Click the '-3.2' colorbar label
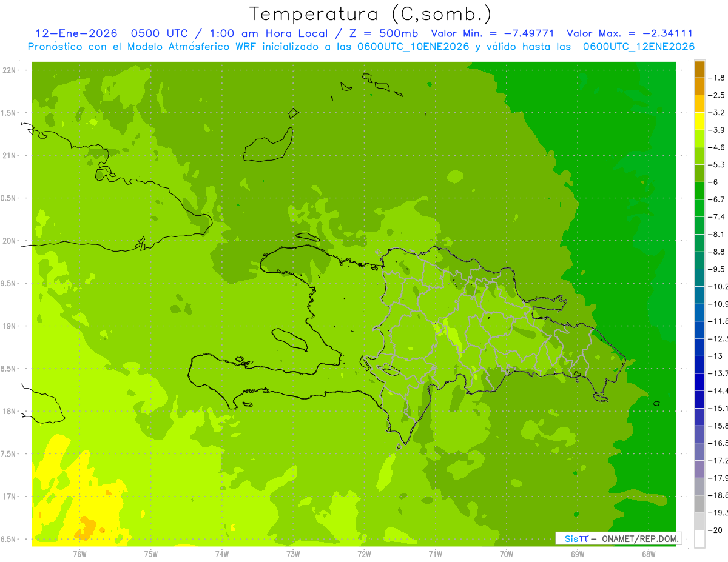This screenshot has height=562, width=728. (x=716, y=113)
